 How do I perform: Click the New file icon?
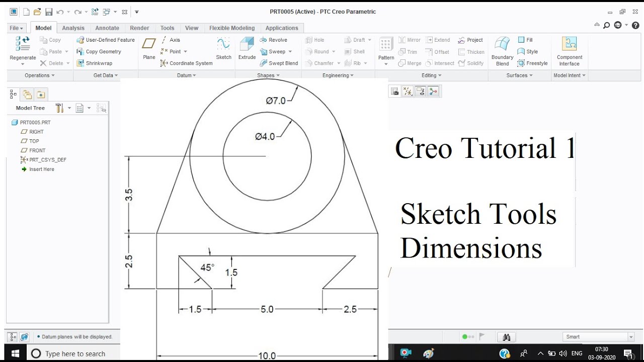coord(26,12)
